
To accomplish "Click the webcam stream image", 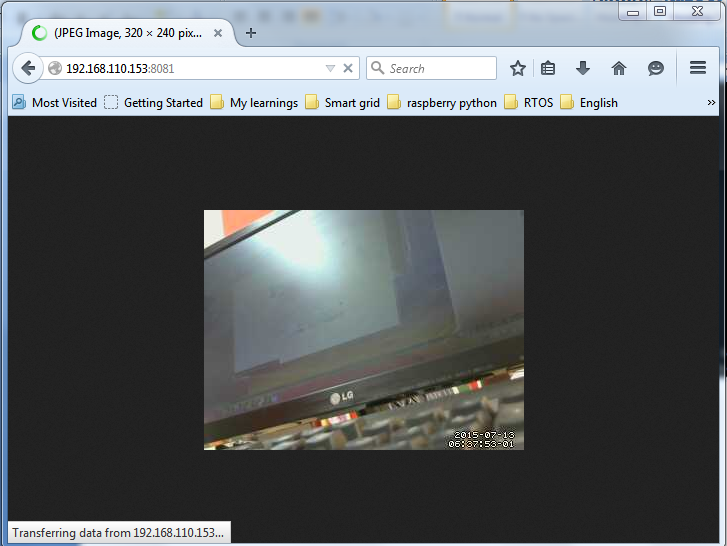I will 364,330.
